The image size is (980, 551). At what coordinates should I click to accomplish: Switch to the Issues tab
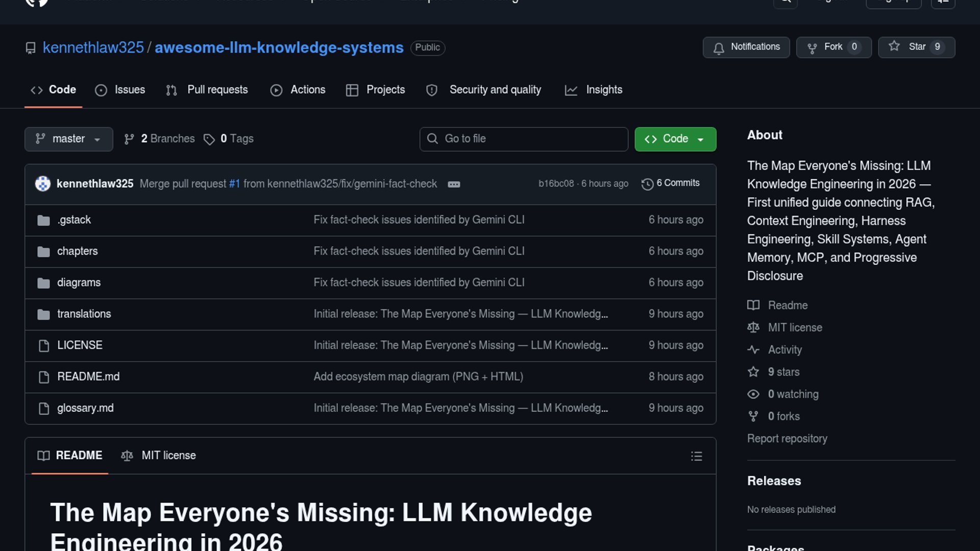click(x=120, y=90)
